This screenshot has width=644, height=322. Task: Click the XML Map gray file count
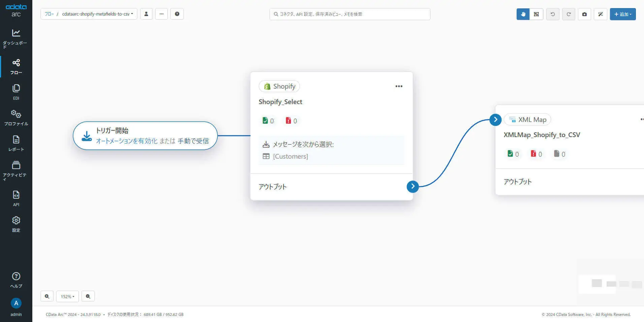click(x=560, y=154)
